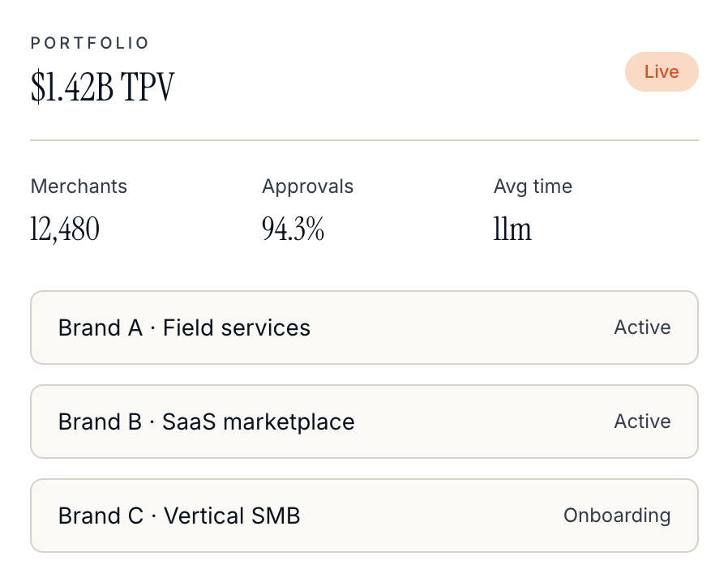Click the Brand A label text
728x582 pixels.
click(101, 327)
